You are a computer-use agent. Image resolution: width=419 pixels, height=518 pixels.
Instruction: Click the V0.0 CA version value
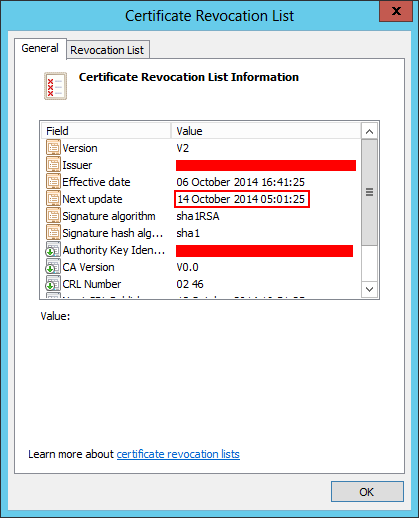point(187,267)
